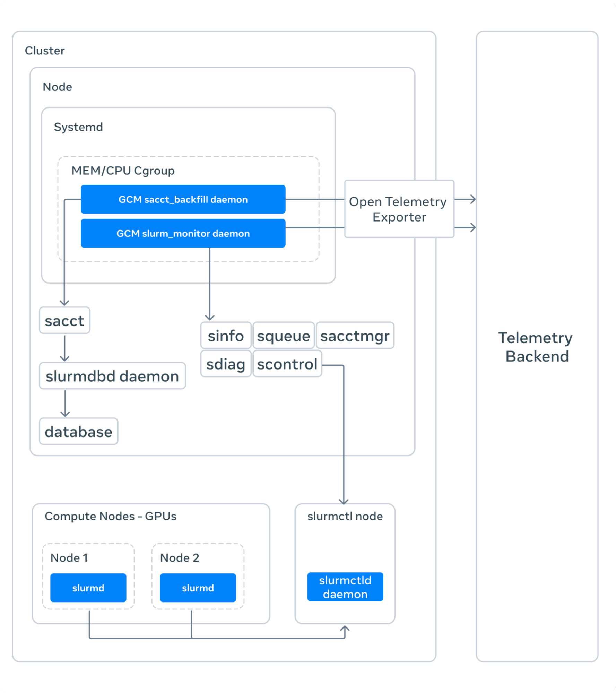Click the Cluster label
This screenshot has width=616, height=693.
click(x=45, y=51)
